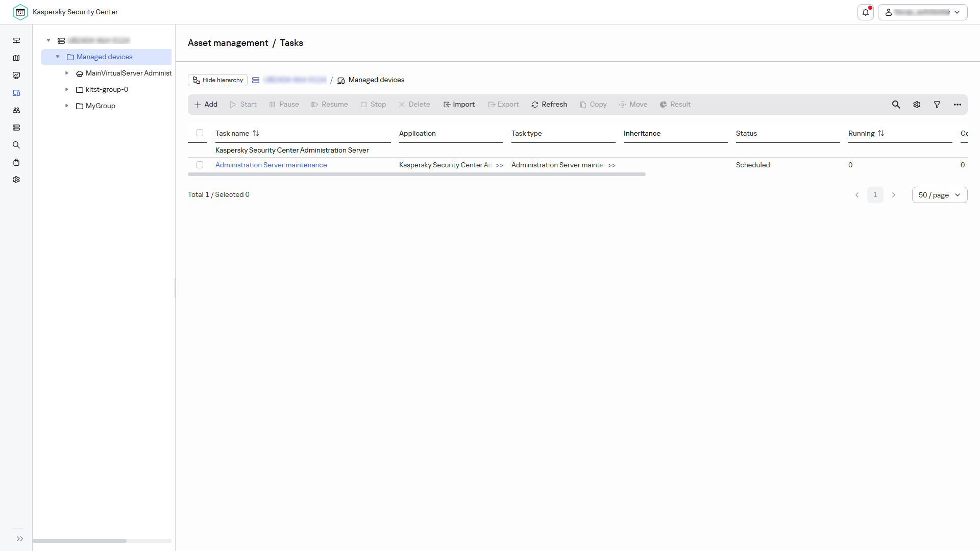The image size is (980, 551).
Task: Open the Administration Server maintenance task link
Action: 271,165
